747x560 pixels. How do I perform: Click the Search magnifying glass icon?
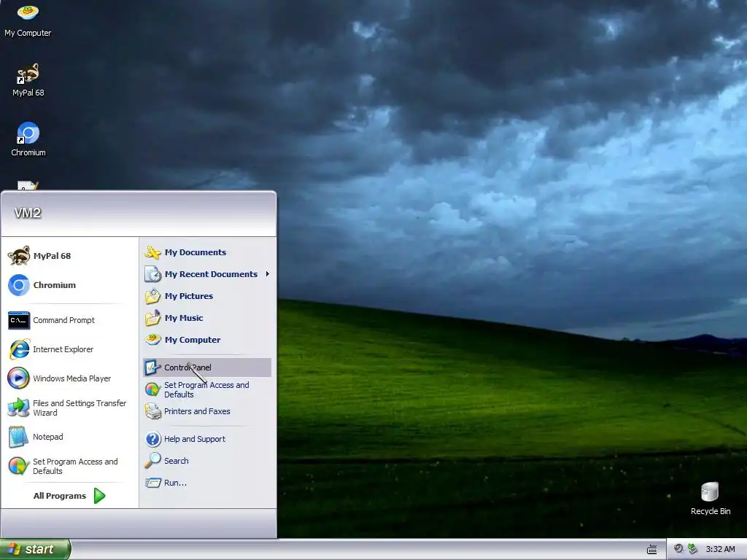point(153,461)
